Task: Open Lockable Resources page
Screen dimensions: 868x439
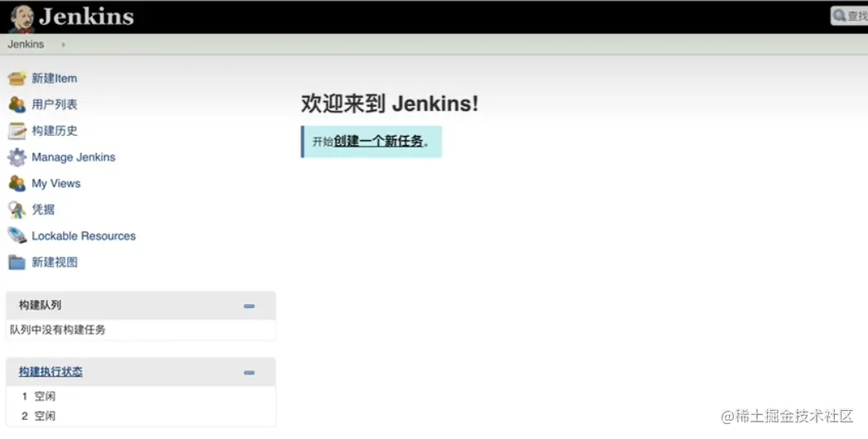Action: tap(84, 235)
